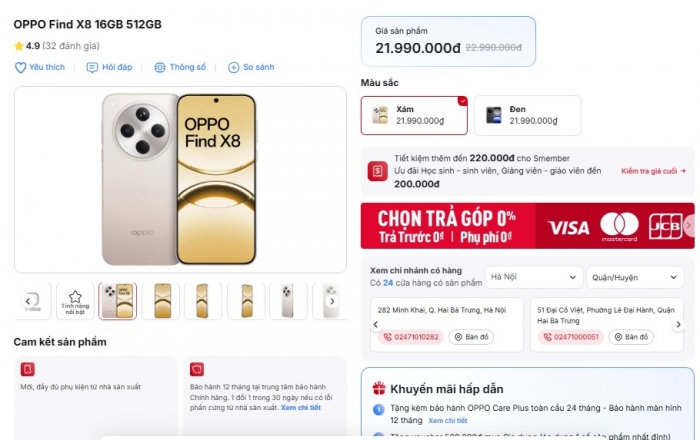
Task: Open OPPO Care Plus Xem chi tiết link
Action: click(447, 420)
